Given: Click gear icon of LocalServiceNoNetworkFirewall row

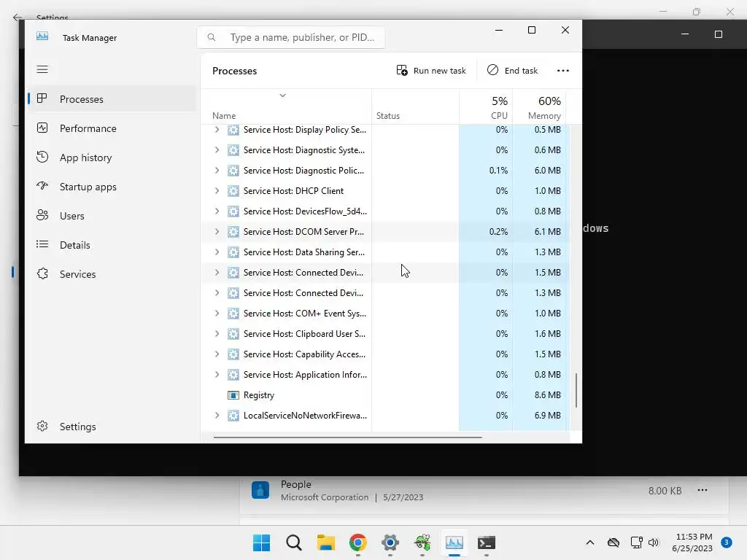Looking at the screenshot, I should (x=233, y=415).
